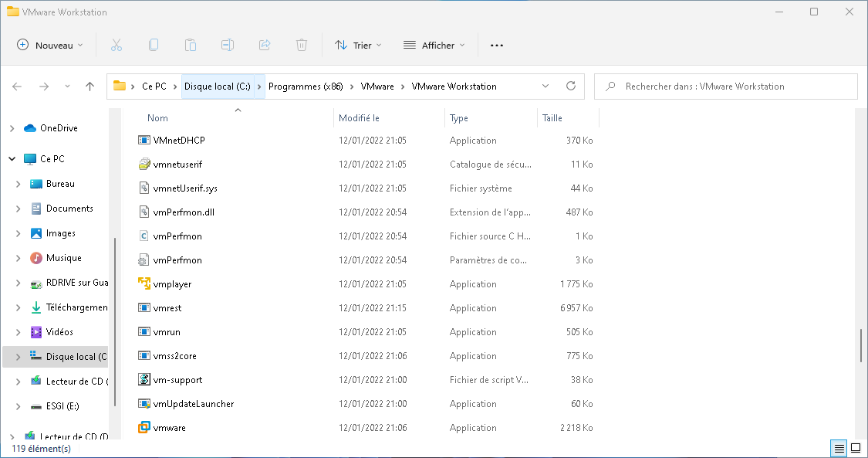Select the vmnetUserif.sys file name

[185, 188]
